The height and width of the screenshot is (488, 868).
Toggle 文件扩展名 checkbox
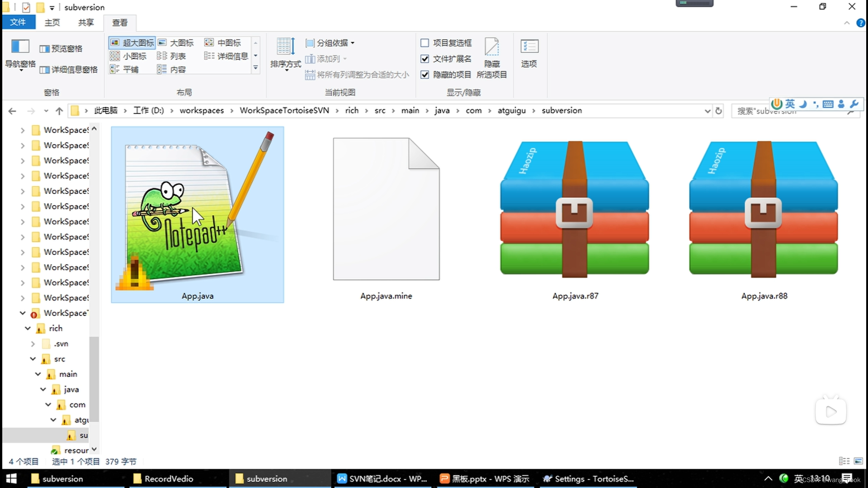click(425, 58)
